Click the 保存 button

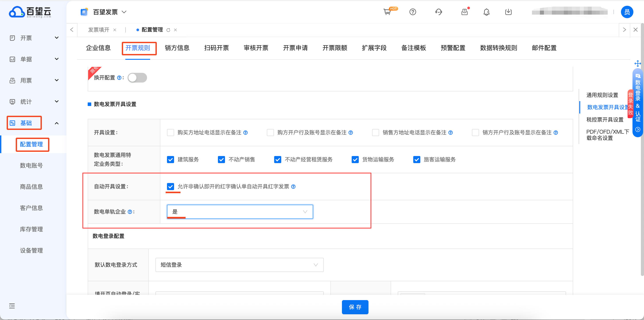pos(355,307)
